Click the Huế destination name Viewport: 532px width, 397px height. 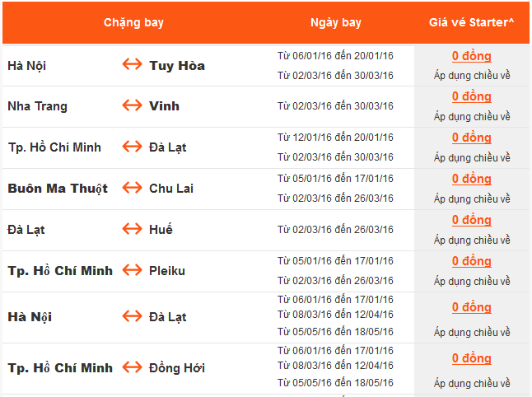pyautogui.click(x=161, y=229)
